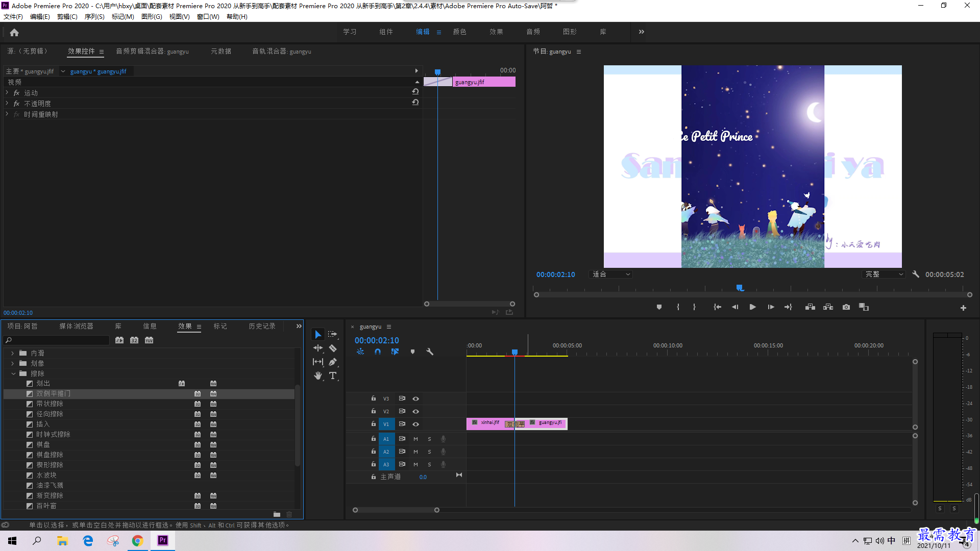The image size is (980, 551).
Task: Select the Slip tool
Action: 318,362
